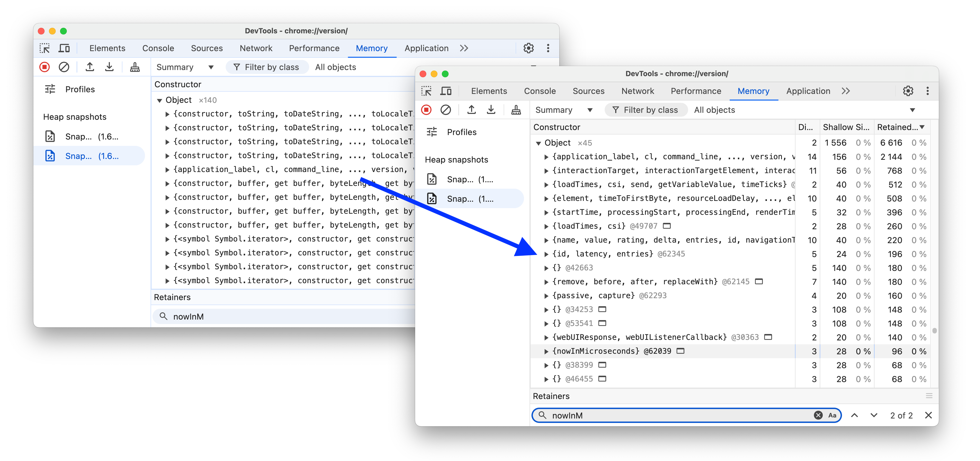This screenshot has height=461, width=980.
Task: Expand the Object x45 constructor tree
Action: 539,142
